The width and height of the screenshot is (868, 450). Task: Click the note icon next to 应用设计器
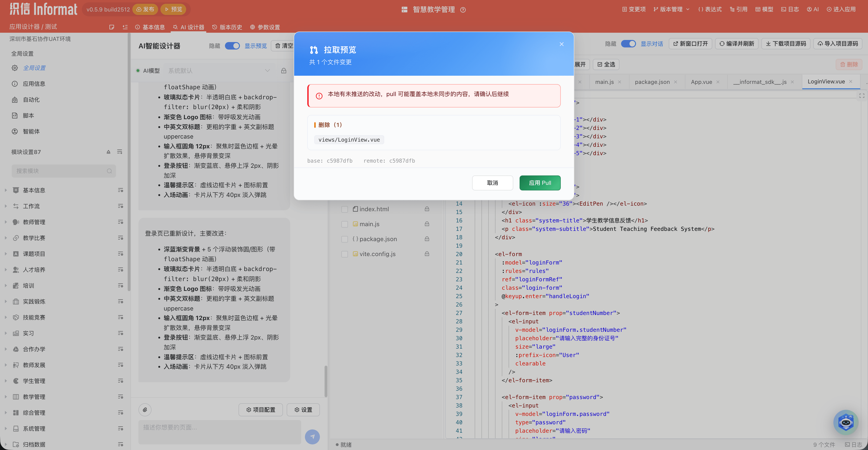[x=112, y=27]
